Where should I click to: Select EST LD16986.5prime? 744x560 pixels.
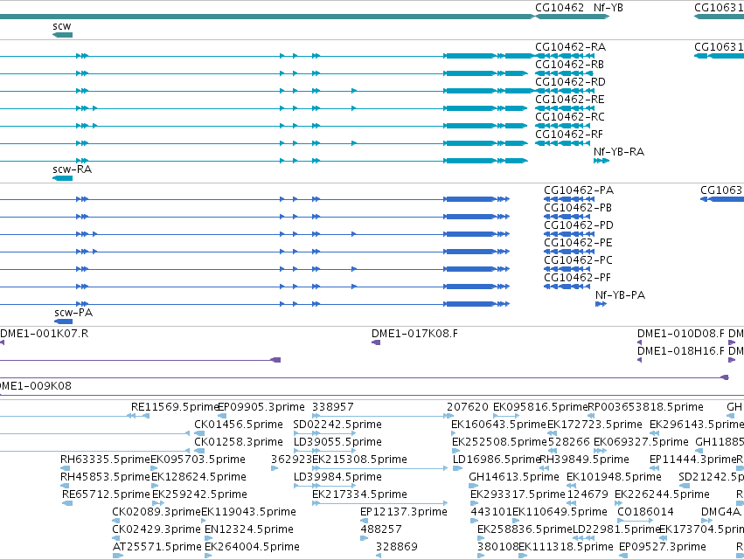[497, 460]
